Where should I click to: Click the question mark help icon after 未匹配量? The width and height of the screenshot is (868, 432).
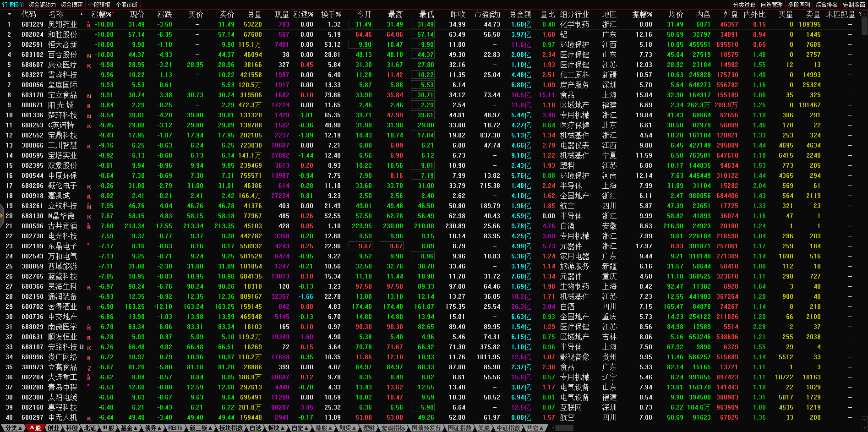click(860, 14)
